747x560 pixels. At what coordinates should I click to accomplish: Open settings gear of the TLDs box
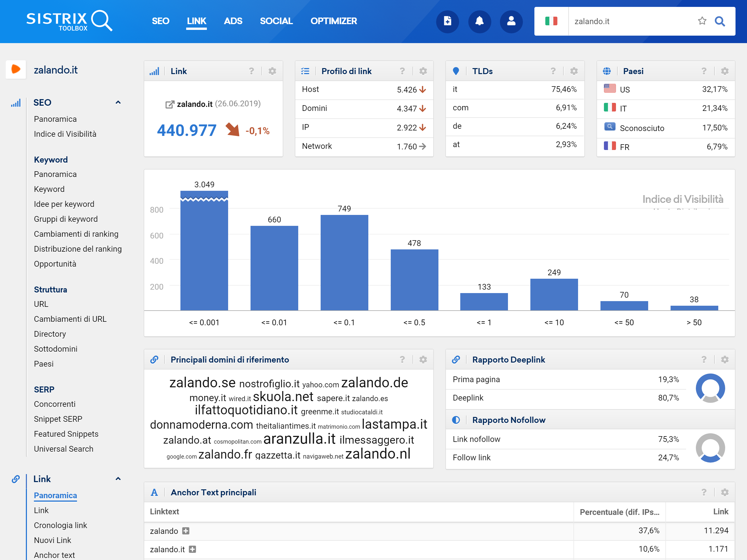574,71
